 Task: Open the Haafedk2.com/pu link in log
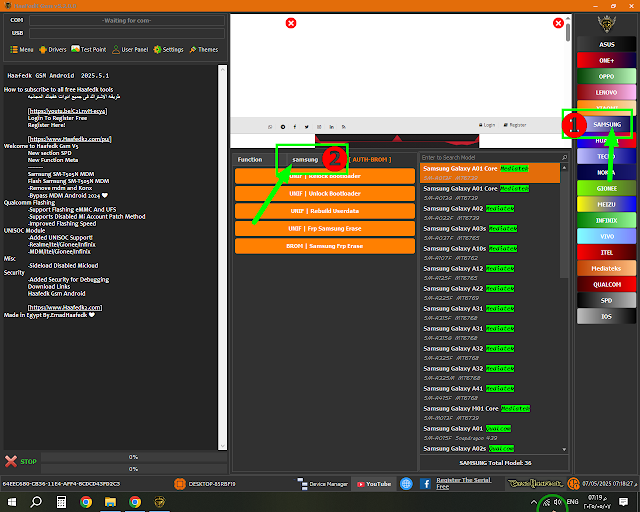pos(69,139)
